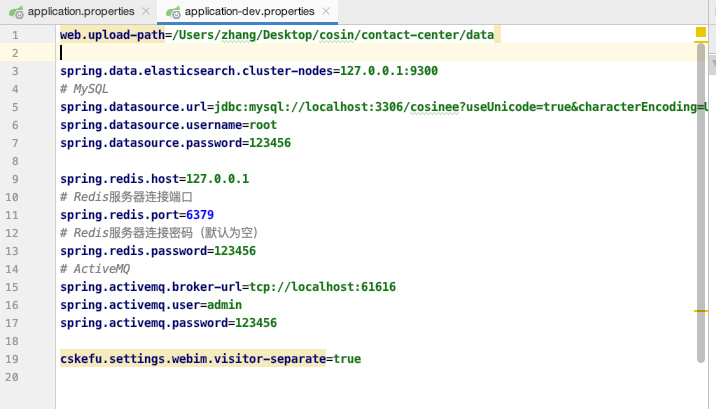This screenshot has width=716, height=409.
Task: Click the spring.datasource.url key
Action: [133, 107]
